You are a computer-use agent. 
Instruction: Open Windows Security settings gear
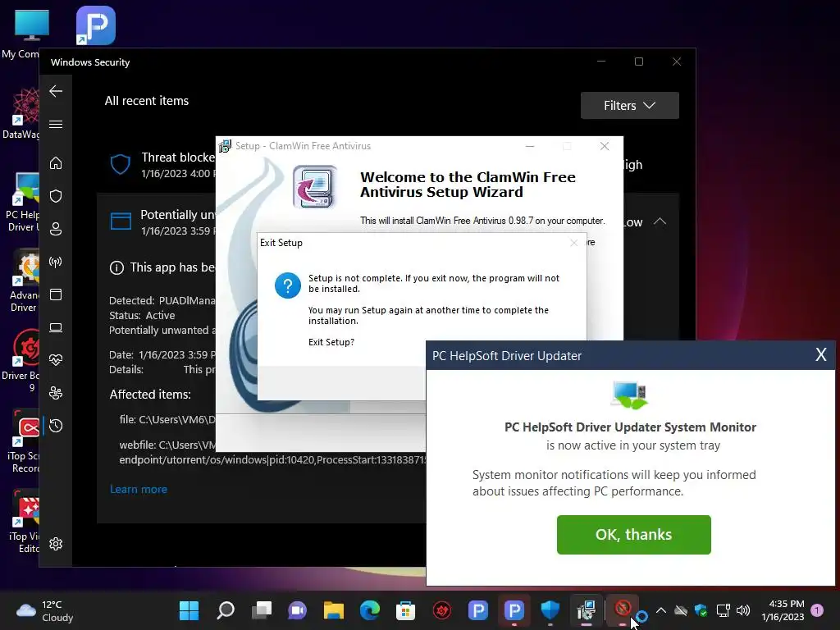(56, 544)
